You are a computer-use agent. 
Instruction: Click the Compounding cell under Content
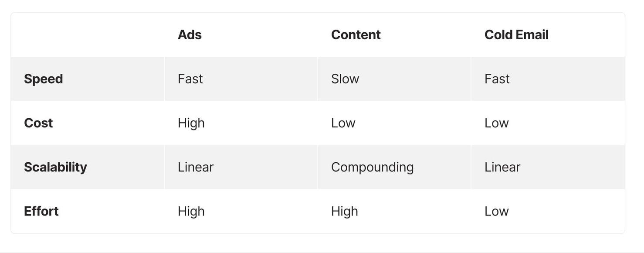coord(373,167)
